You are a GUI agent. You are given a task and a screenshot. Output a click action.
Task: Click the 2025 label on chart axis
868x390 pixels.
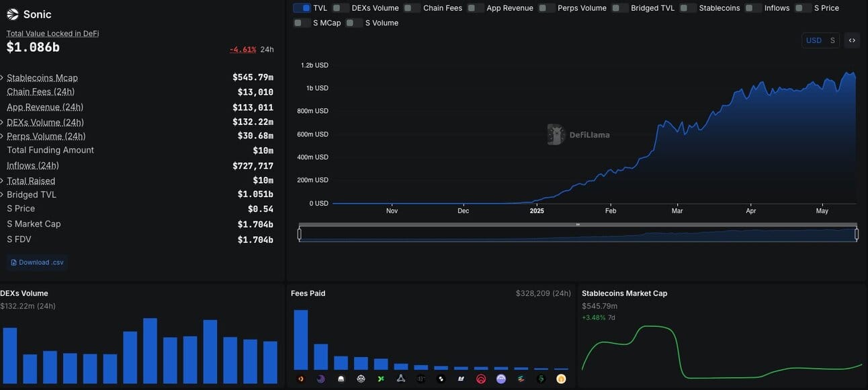click(x=537, y=211)
